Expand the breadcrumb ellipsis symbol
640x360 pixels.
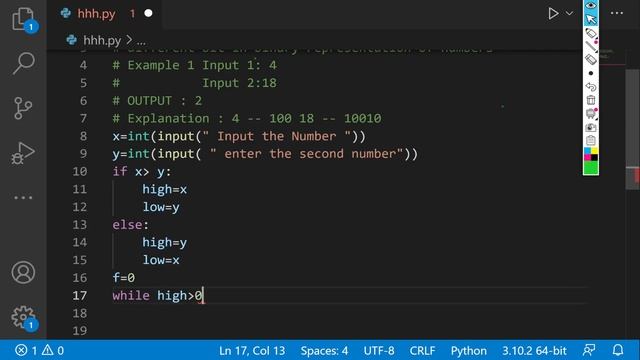coord(141,41)
